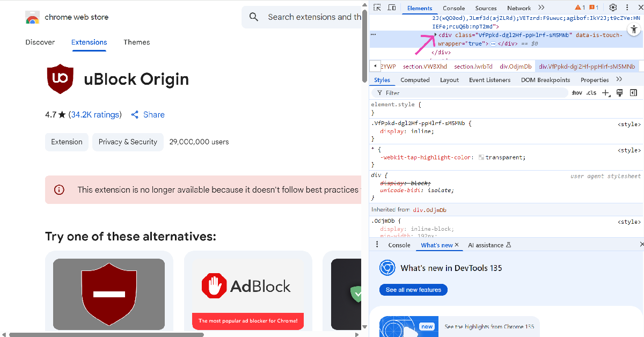Click the horizontal scrollbar under the store page
Viewport: 644px width, 337px height.
(106, 334)
